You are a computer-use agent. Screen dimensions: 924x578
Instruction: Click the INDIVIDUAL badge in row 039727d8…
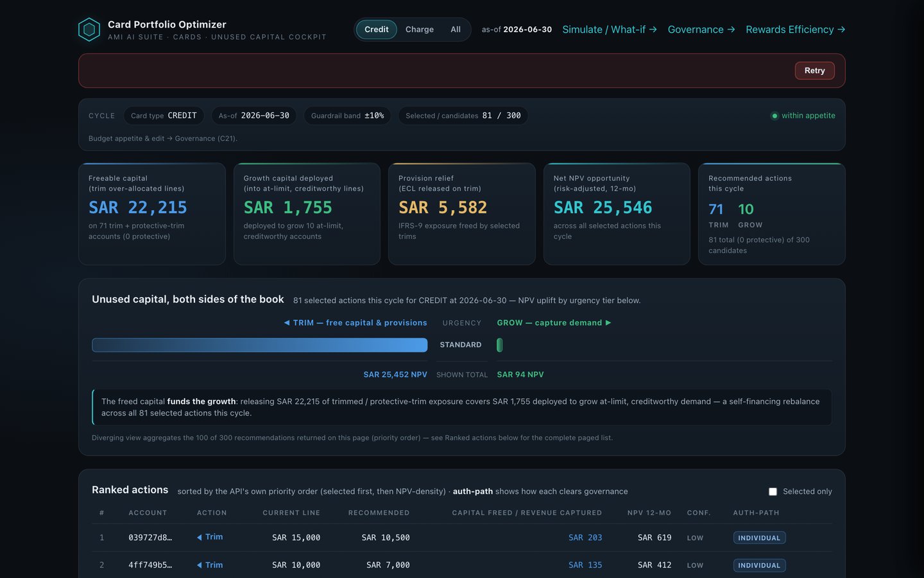pyautogui.click(x=759, y=538)
